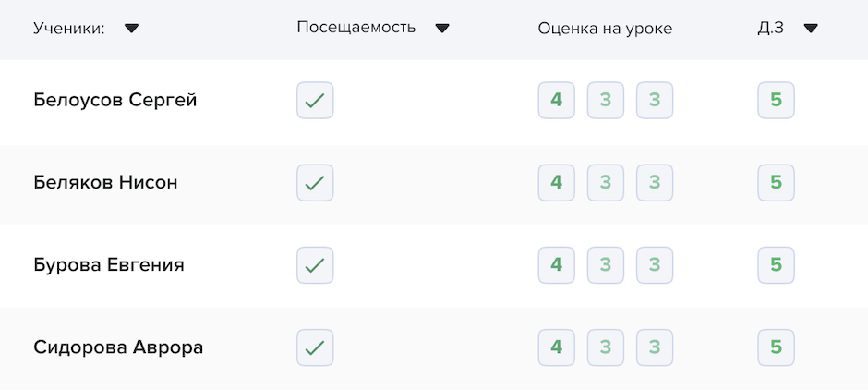This screenshot has width=868, height=390.
Task: Click homework grade 5 for Бурова Евгения
Action: (x=776, y=265)
